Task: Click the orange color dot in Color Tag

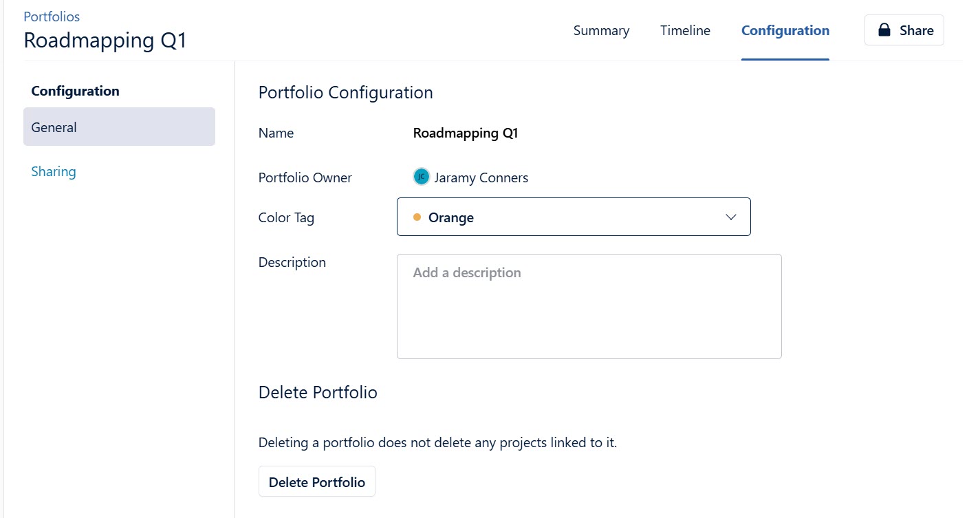Action: pos(417,217)
